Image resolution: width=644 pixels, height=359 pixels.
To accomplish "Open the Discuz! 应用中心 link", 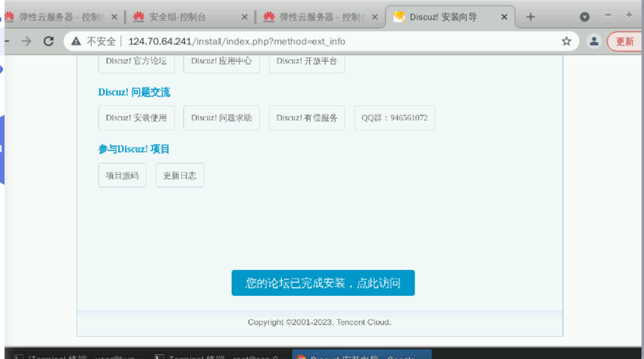I will 222,61.
